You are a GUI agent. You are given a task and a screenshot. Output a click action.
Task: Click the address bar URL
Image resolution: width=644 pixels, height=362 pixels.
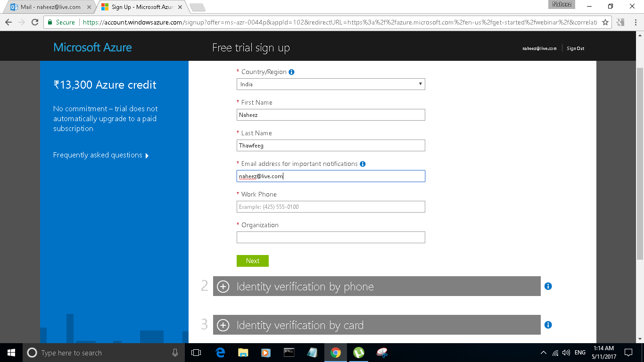pos(339,22)
